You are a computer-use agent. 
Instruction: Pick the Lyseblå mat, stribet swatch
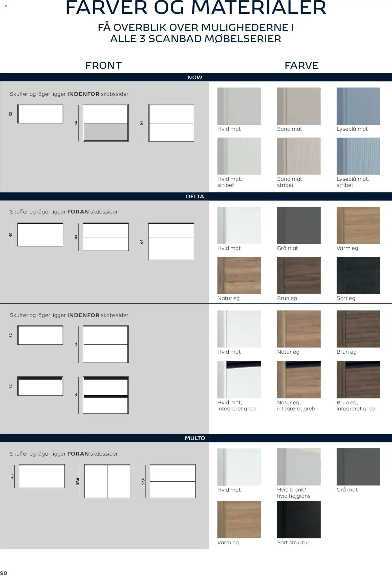coord(358,156)
